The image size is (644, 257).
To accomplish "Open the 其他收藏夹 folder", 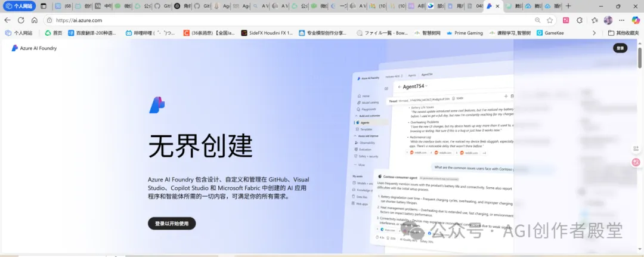I will 624,33.
